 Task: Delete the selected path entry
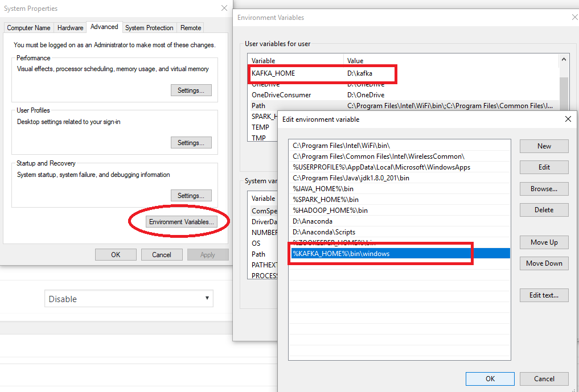coord(544,209)
